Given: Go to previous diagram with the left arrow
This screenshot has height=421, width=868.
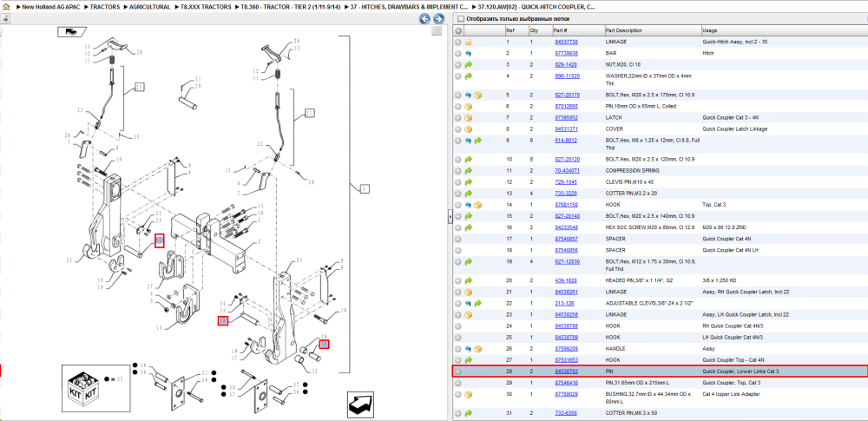Looking at the screenshot, I should pyautogui.click(x=424, y=19).
